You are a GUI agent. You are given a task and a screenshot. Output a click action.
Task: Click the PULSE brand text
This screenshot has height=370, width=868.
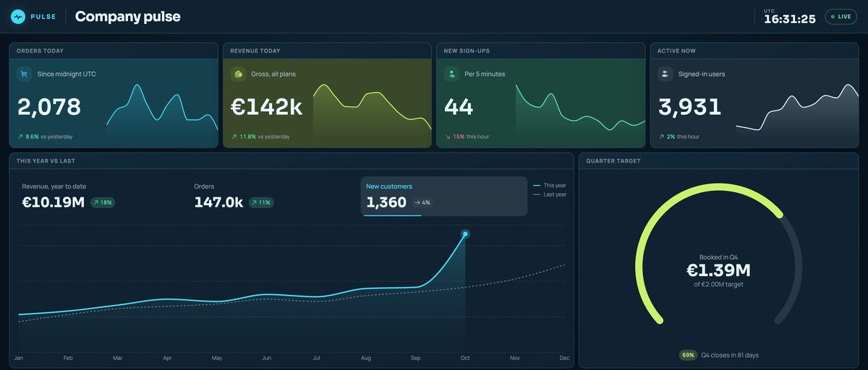click(x=43, y=17)
